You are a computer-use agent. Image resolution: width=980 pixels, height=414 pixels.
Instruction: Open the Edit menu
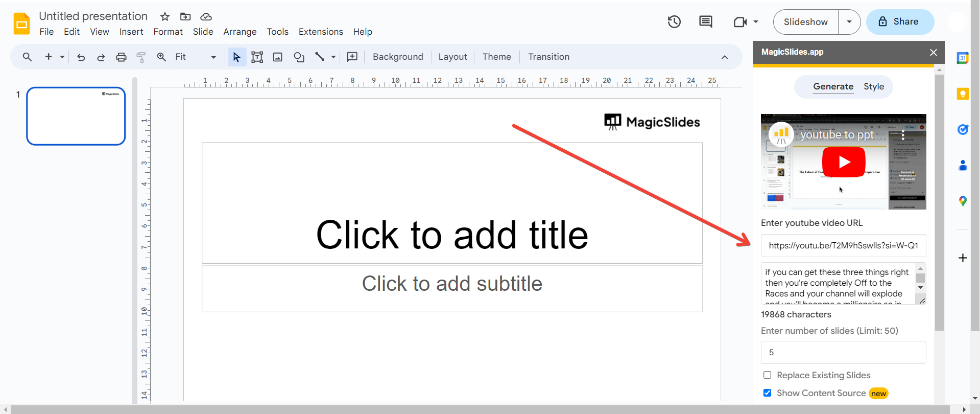pyautogui.click(x=71, y=32)
